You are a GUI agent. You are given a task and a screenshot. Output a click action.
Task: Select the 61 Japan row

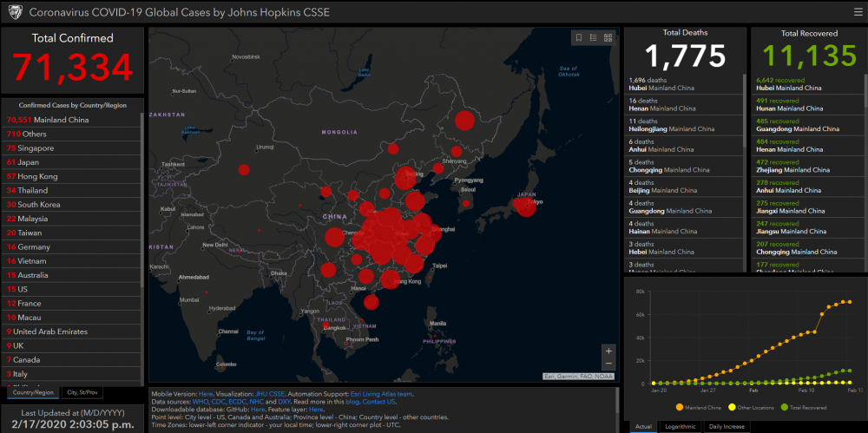pyautogui.click(x=71, y=162)
